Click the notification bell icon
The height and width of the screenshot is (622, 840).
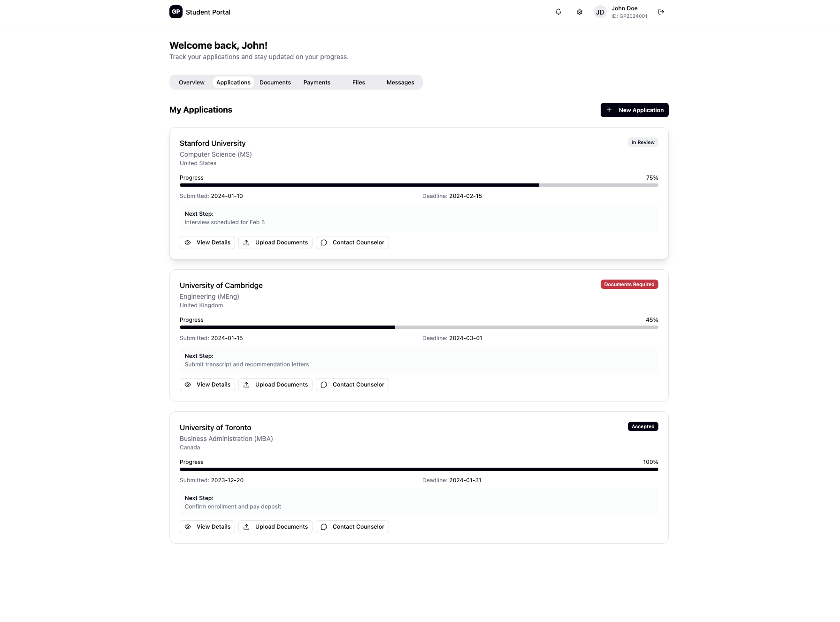pyautogui.click(x=558, y=12)
